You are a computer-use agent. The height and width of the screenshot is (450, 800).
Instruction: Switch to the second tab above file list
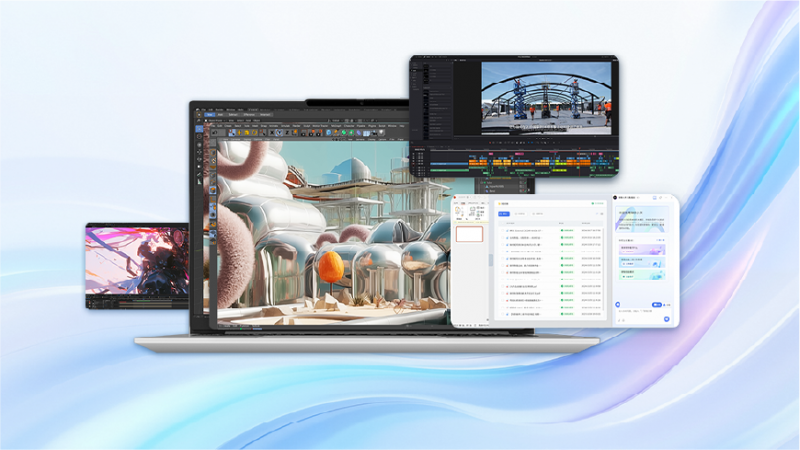(520, 214)
